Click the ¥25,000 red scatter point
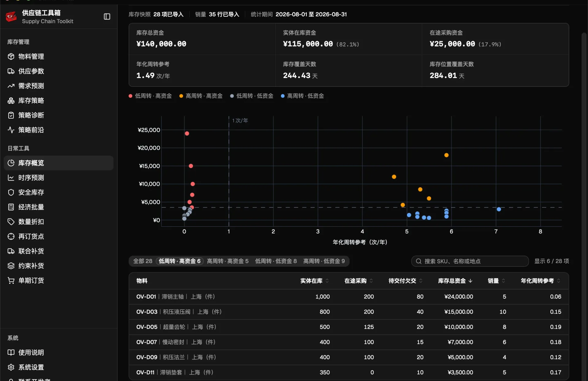 click(187, 134)
